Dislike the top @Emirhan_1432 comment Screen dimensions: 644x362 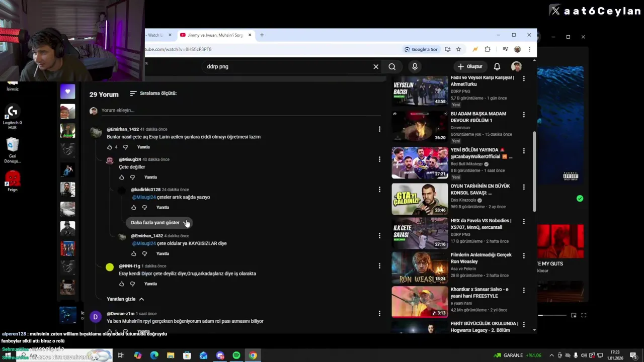(125, 147)
